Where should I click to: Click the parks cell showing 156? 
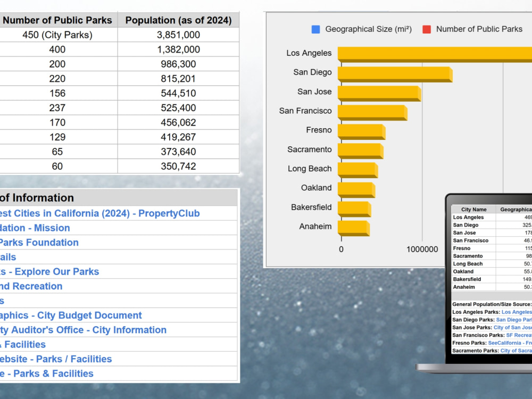[x=57, y=93]
